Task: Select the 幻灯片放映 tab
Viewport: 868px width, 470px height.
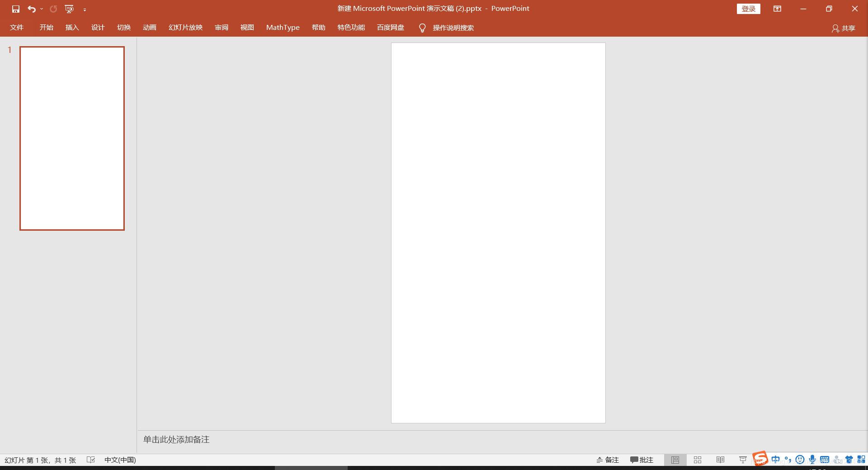Action: pos(186,28)
